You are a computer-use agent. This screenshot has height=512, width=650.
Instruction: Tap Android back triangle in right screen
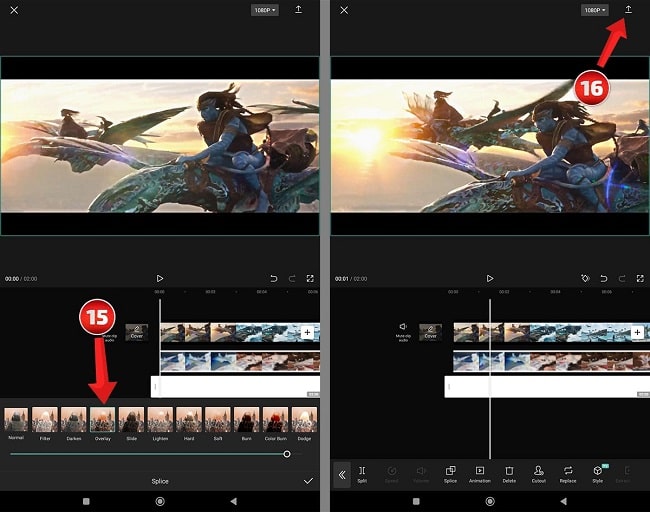pyautogui.click(x=563, y=502)
